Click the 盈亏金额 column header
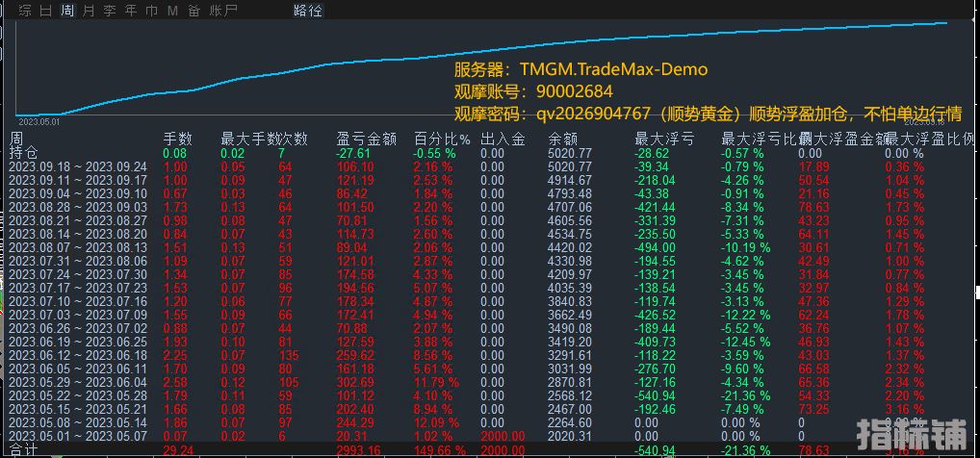The image size is (980, 458). point(366,139)
